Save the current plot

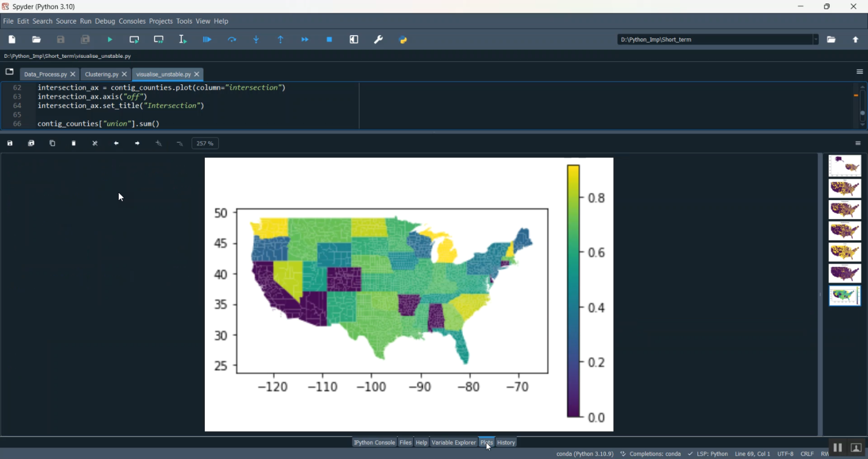click(x=9, y=143)
